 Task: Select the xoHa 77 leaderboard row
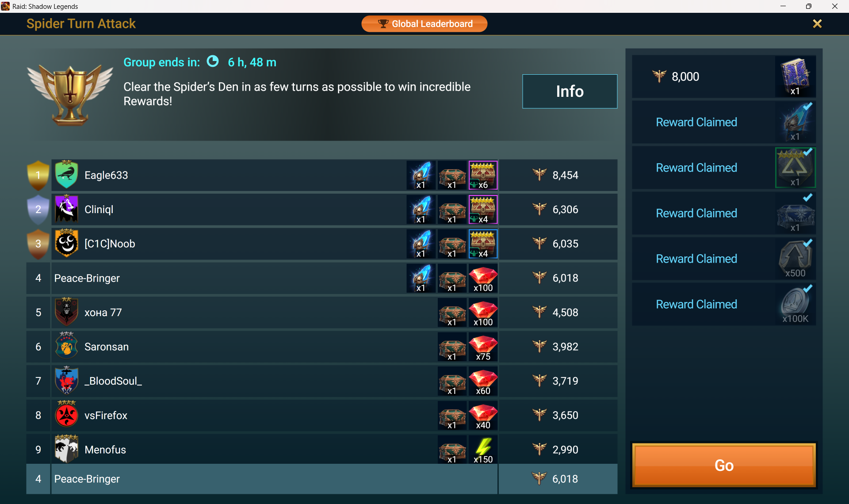pyautogui.click(x=322, y=313)
